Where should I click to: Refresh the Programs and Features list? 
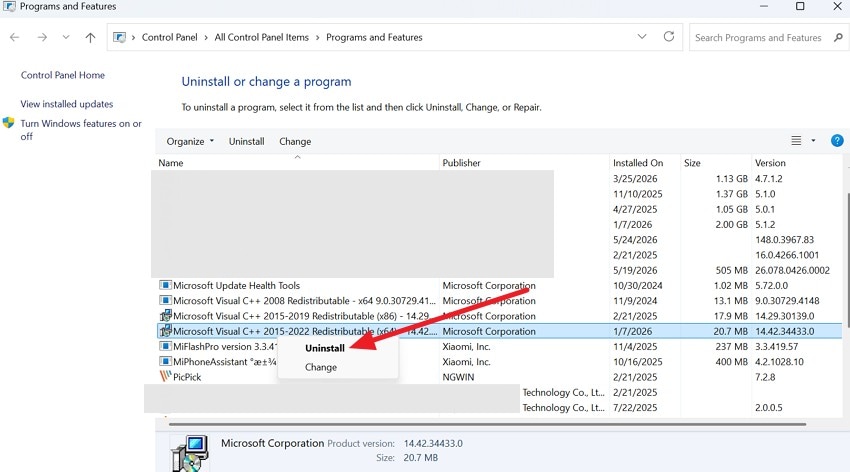click(x=669, y=36)
